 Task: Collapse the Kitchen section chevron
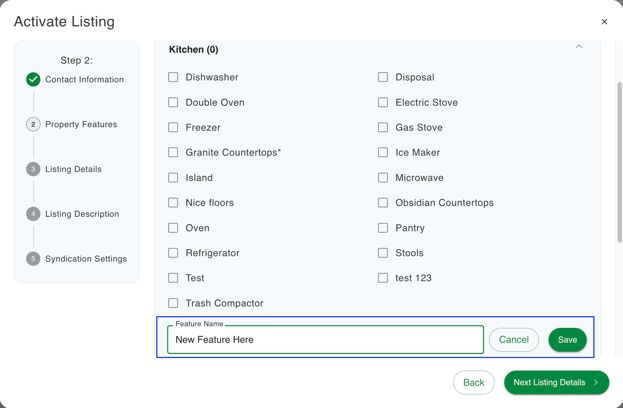pos(579,47)
